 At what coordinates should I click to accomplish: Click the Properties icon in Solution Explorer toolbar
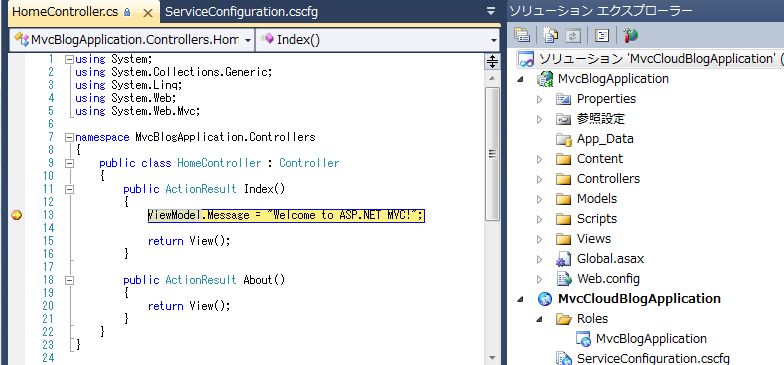click(522, 35)
